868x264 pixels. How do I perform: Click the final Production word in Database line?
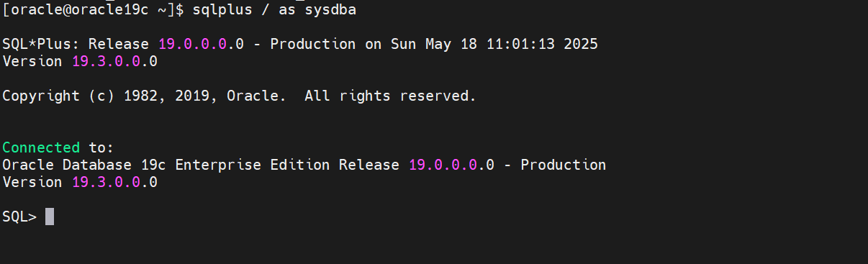click(x=564, y=165)
